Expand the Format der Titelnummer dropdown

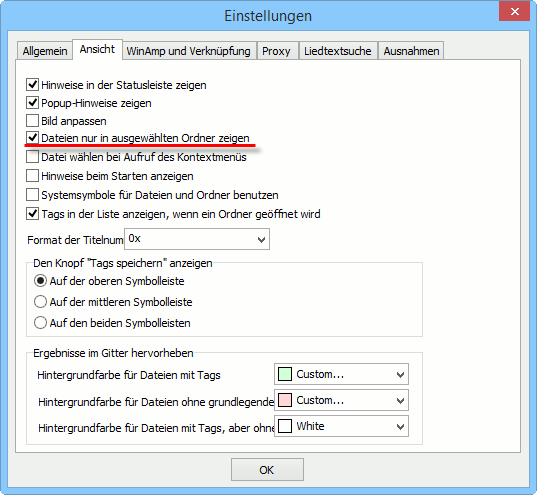[x=197, y=239]
